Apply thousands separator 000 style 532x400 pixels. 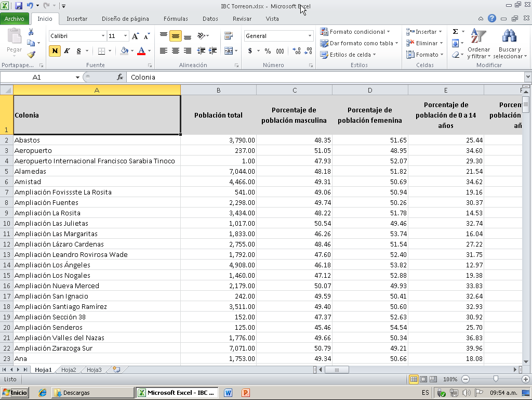(280, 51)
